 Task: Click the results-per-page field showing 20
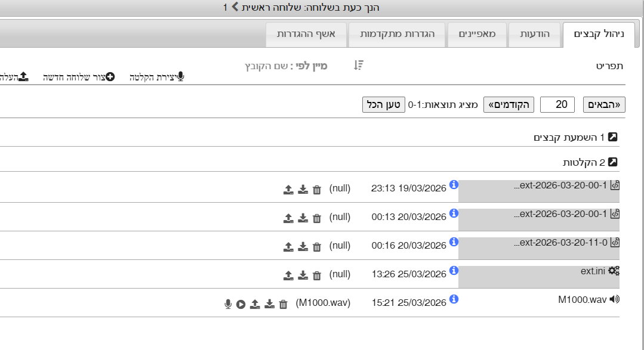tap(557, 104)
